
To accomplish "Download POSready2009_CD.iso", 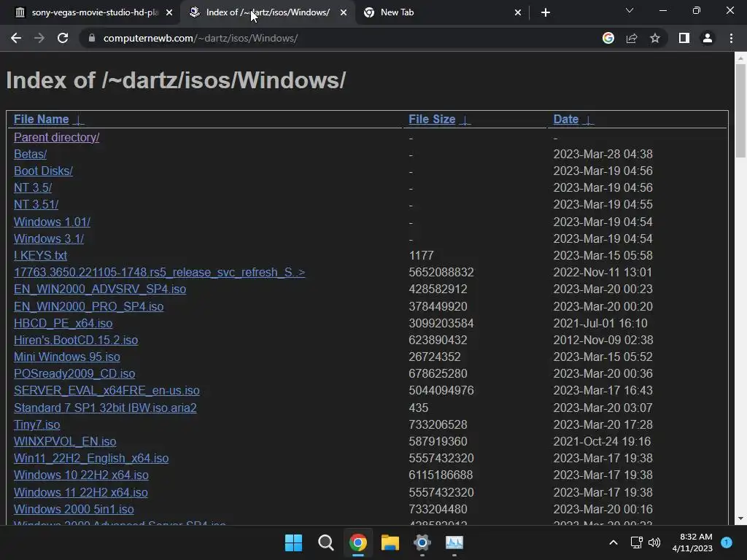I will pos(75,374).
